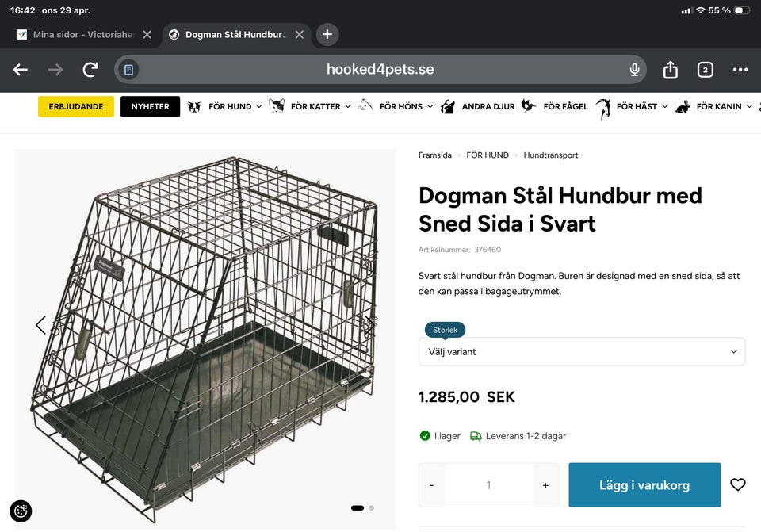Click the Lägg i varukorg button
This screenshot has width=761, height=532.
(x=644, y=484)
